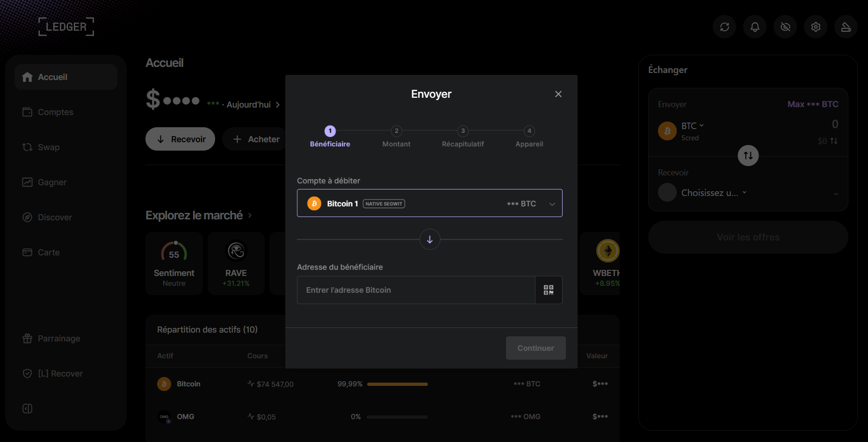
Task: Collapse the sidebar with the bottom icon
Action: click(28, 409)
